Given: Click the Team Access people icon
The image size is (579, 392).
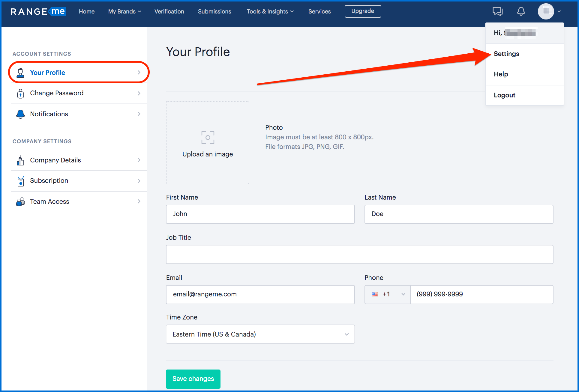Looking at the screenshot, I should [x=20, y=202].
